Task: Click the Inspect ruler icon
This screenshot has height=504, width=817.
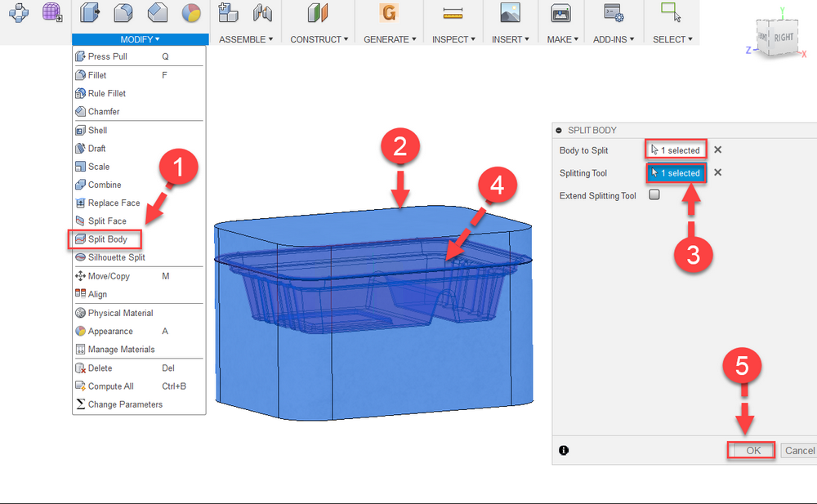Action: (x=453, y=12)
